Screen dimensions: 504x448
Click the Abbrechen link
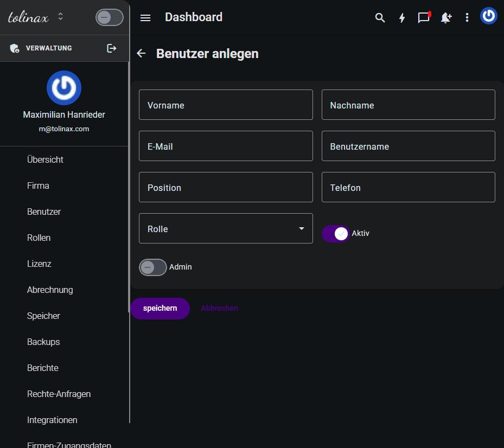point(220,308)
